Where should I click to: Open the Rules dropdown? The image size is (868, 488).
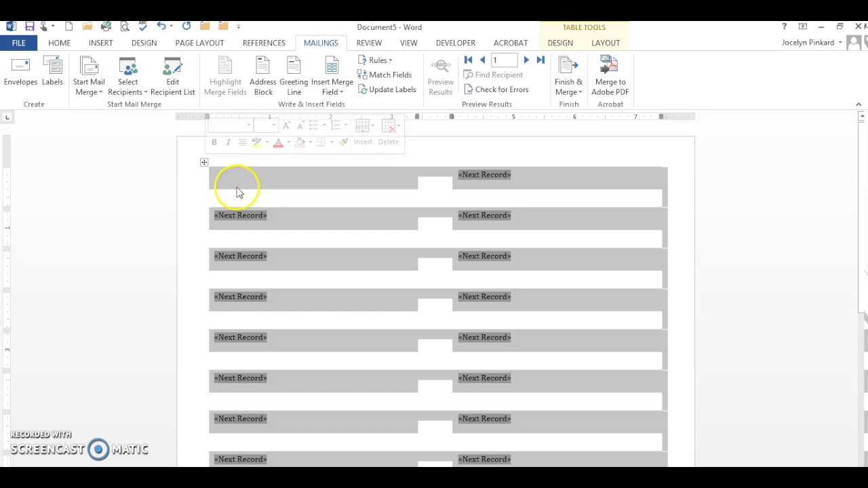coord(375,60)
